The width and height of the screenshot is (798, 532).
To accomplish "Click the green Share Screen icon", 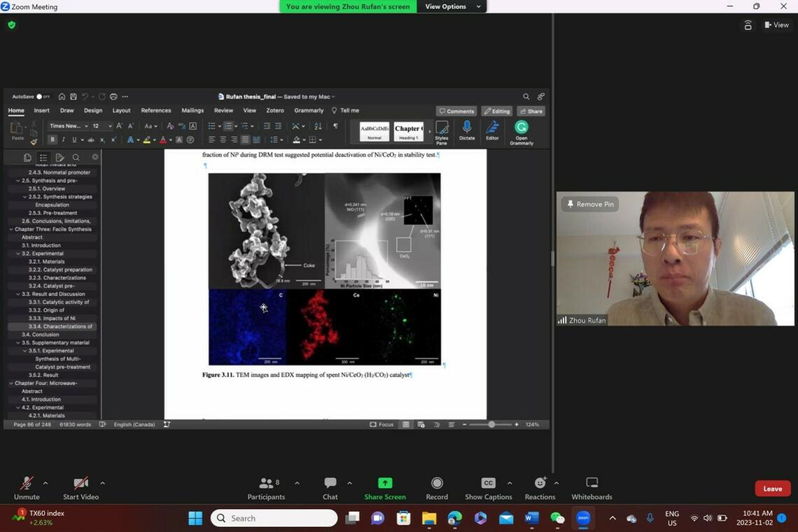I will (x=385, y=483).
